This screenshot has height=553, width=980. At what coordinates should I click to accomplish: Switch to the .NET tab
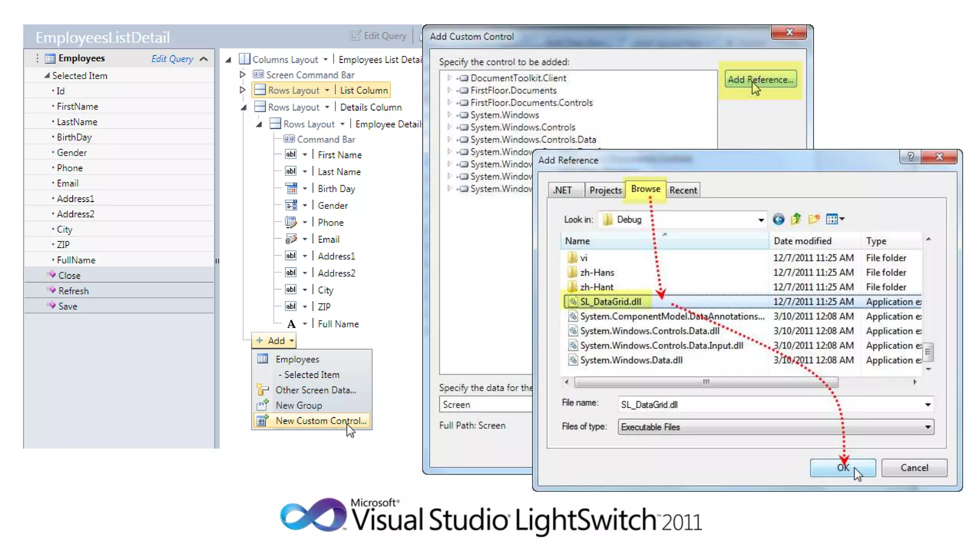[x=563, y=190]
